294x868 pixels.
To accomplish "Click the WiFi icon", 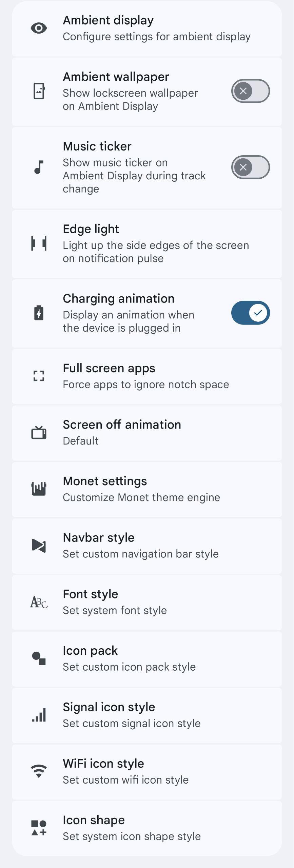I will click(39, 771).
